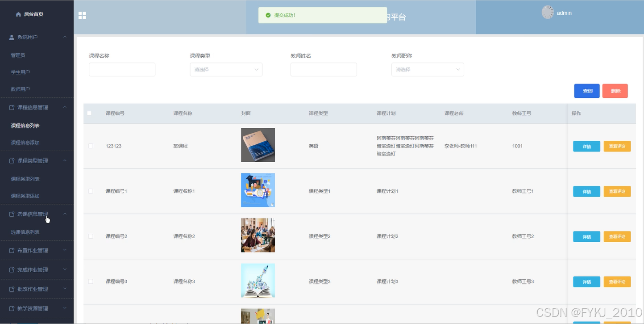Viewport: 644px width, 324px height.
Task: Collapse the 选课信息管理 chevron
Action: (x=65, y=214)
